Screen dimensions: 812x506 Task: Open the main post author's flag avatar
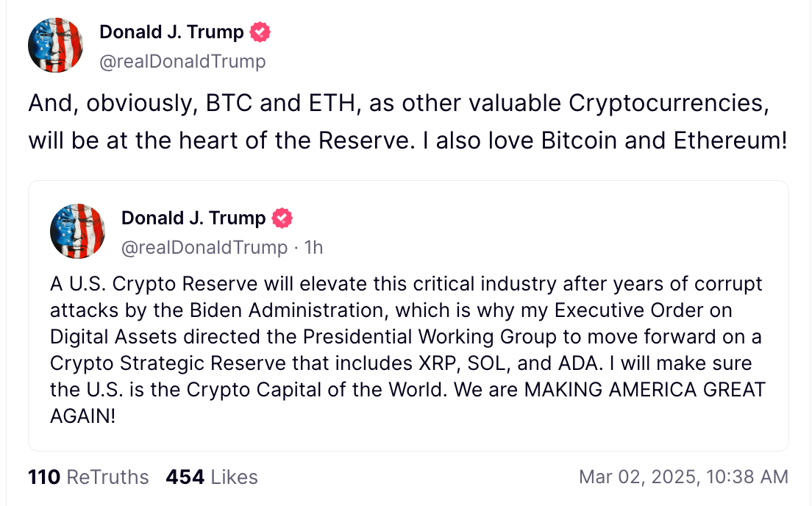coord(55,45)
